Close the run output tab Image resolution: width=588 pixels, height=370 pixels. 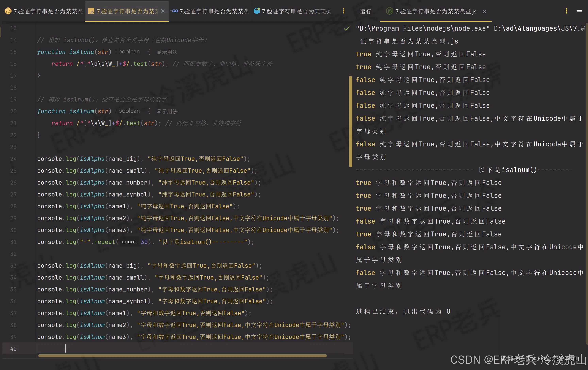pyautogui.click(x=484, y=11)
